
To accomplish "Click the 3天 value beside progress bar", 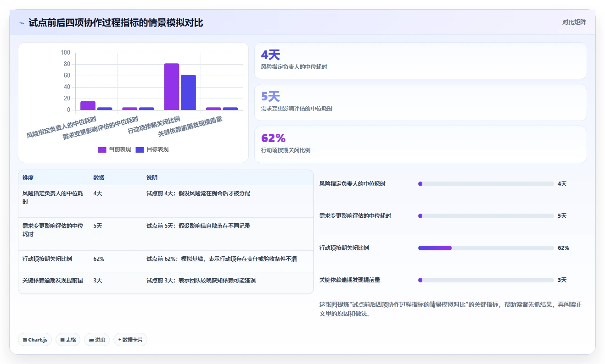I will [562, 280].
